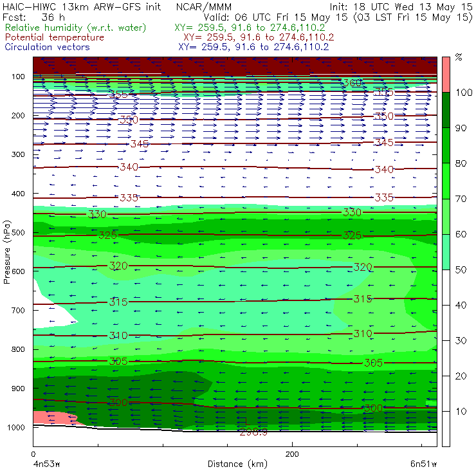Click the blue "Circulation vectors" legend label

tap(48, 47)
